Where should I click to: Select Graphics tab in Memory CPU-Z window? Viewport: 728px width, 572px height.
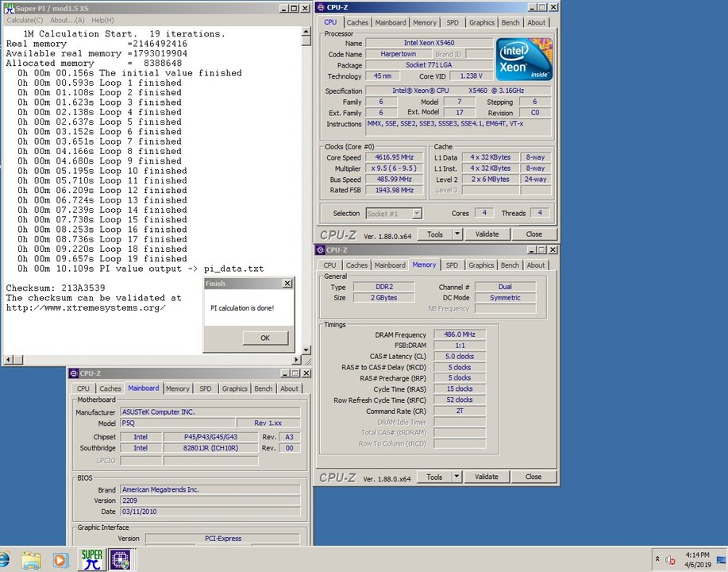point(481,265)
